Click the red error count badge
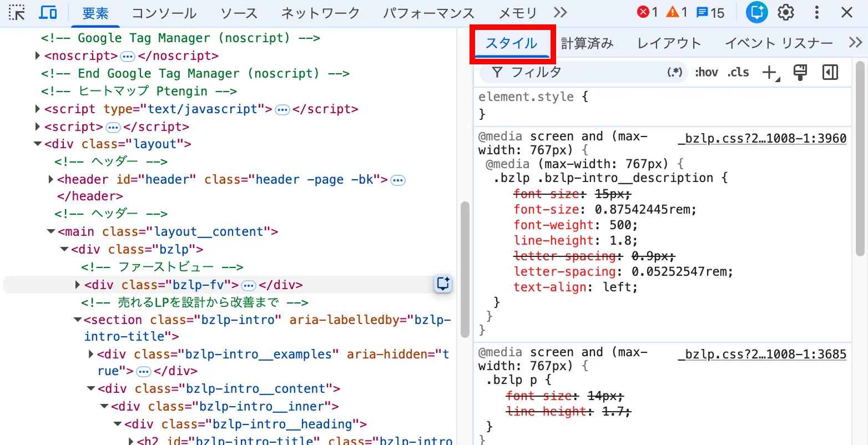868x445 pixels. [647, 12]
